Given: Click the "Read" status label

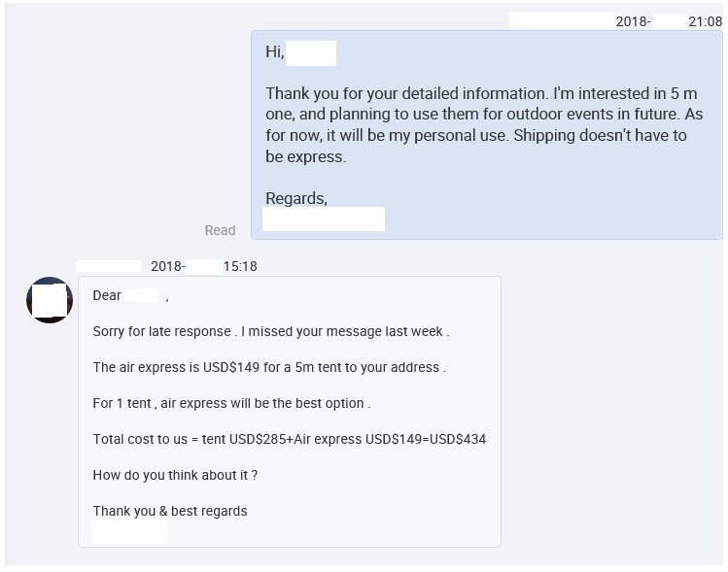Looking at the screenshot, I should (x=220, y=230).
